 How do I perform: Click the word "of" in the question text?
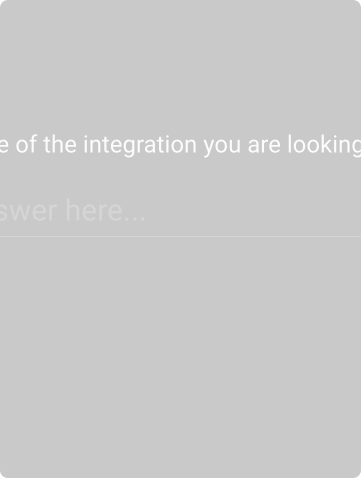tap(27, 144)
